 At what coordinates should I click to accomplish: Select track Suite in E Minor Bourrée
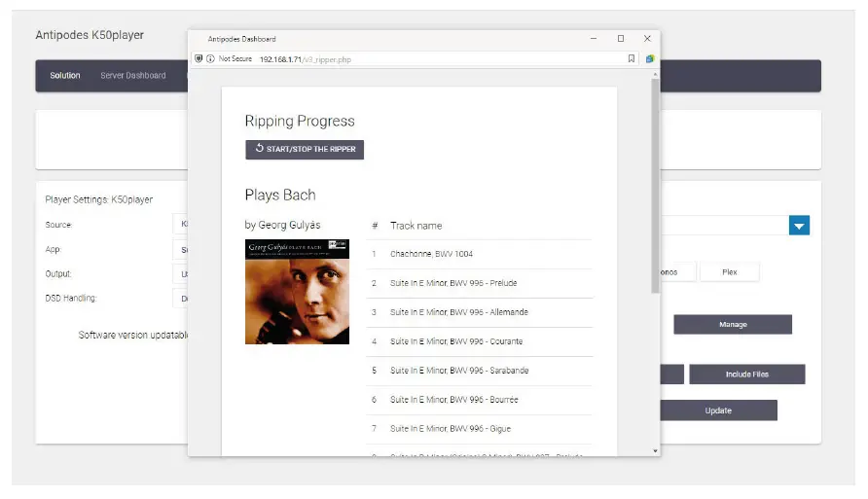coord(480,400)
